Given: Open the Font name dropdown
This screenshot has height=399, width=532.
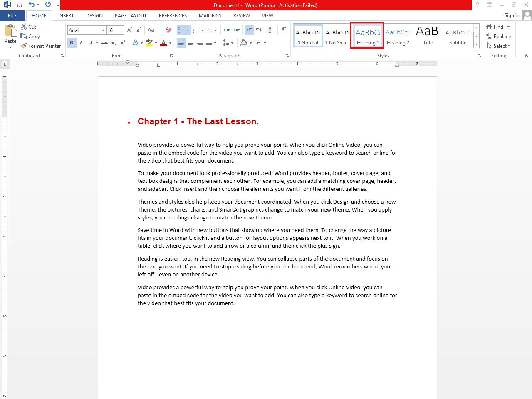Looking at the screenshot, I should point(102,30).
